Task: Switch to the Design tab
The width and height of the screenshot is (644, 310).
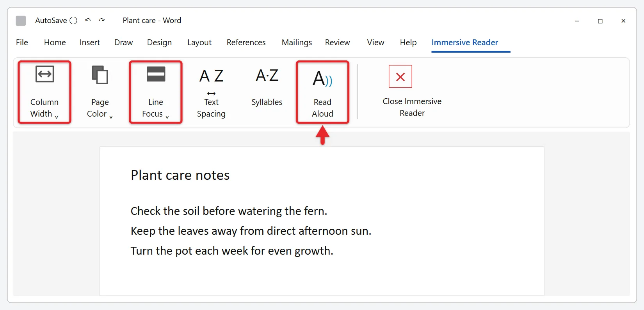Action: tap(159, 42)
